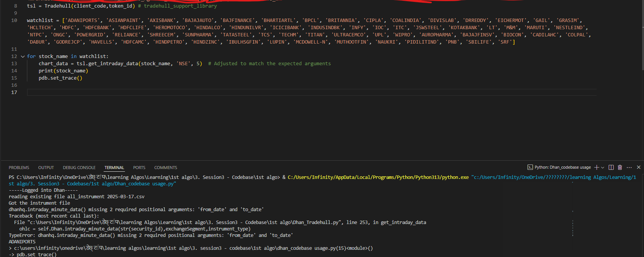Image resolution: width=644 pixels, height=257 pixels.
Task: Click the tradehull_support_library comment on line 8
Action: (x=178, y=6)
